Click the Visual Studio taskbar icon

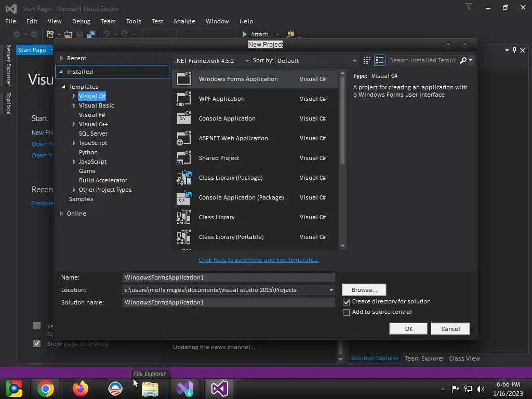(x=220, y=389)
